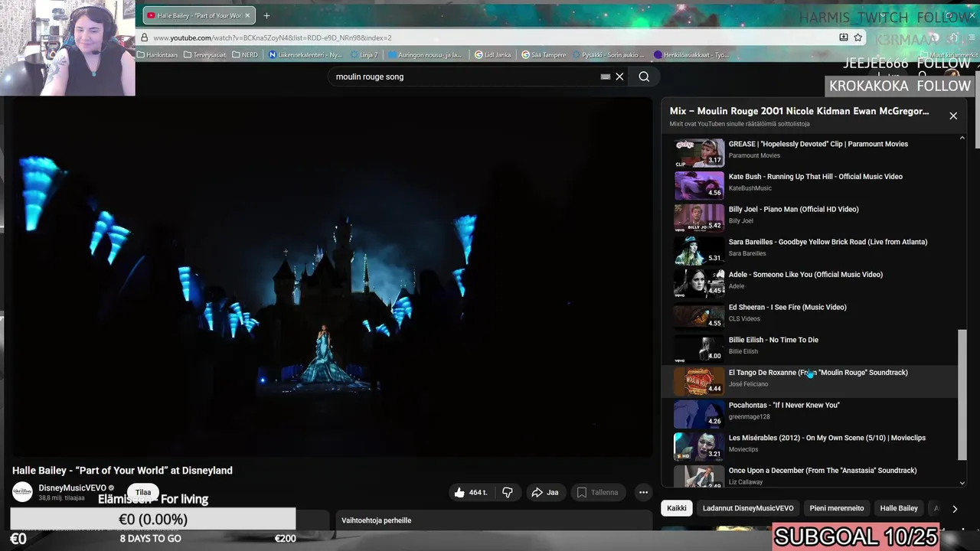The width and height of the screenshot is (980, 551).
Task: Click KateBushMusic channel name
Action: pos(750,188)
